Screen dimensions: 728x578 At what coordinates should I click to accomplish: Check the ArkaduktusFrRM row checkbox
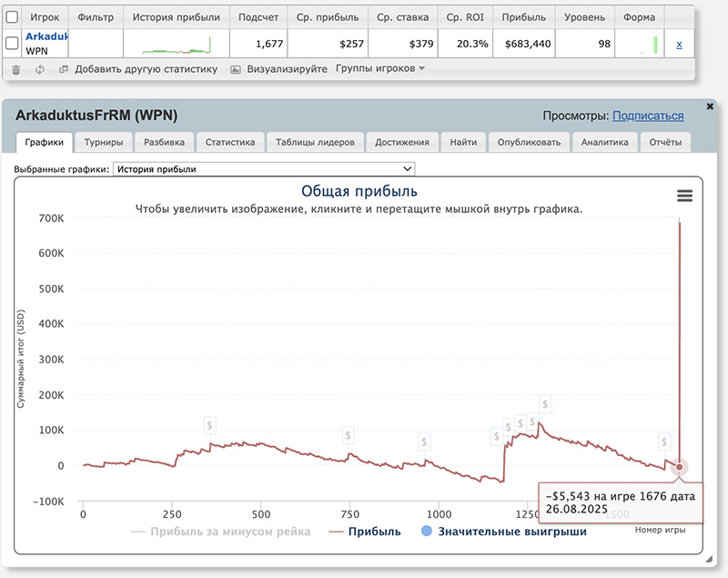click(12, 44)
